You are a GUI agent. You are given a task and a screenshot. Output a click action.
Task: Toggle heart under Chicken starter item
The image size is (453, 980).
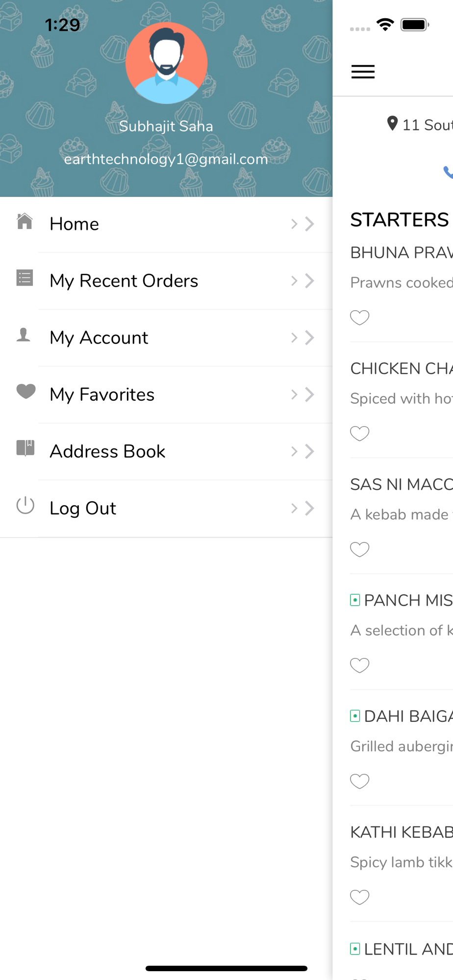[x=359, y=433]
